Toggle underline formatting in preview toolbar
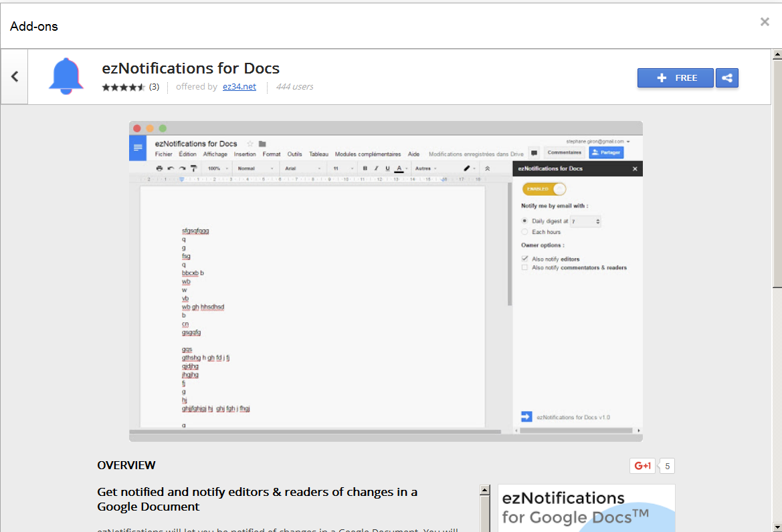Viewport: 782px width, 532px height. [387, 168]
